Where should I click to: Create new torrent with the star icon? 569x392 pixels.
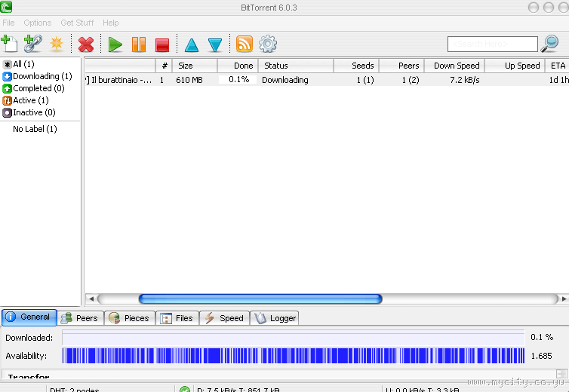57,44
